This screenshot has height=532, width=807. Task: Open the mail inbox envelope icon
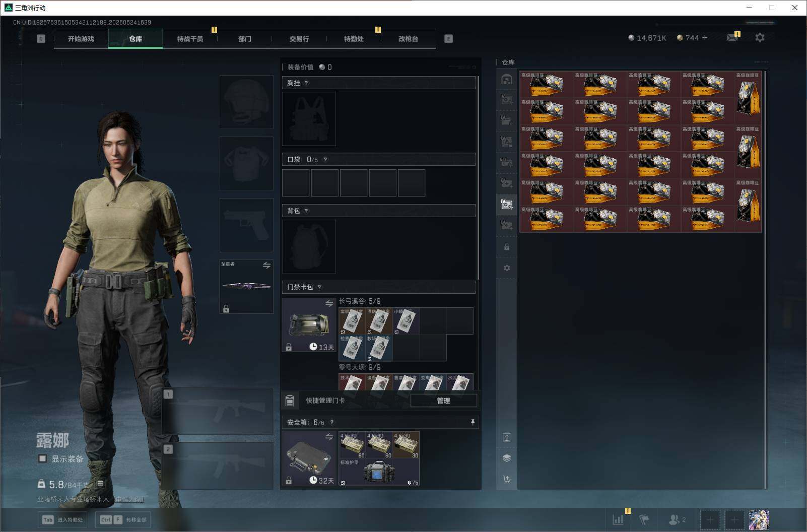click(x=732, y=38)
